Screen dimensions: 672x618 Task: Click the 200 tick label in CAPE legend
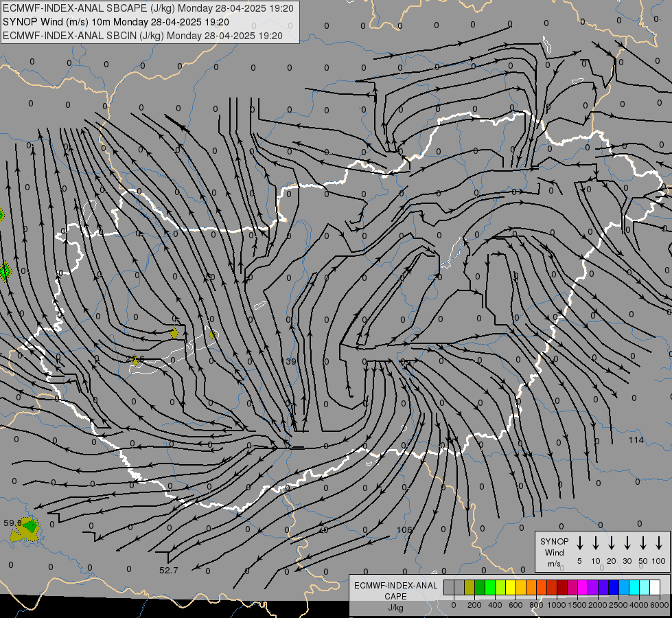click(474, 605)
